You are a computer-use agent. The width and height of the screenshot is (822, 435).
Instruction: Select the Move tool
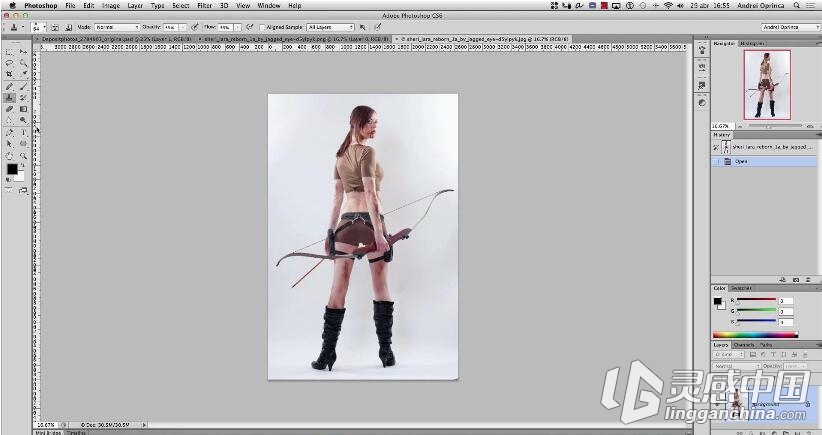23,52
